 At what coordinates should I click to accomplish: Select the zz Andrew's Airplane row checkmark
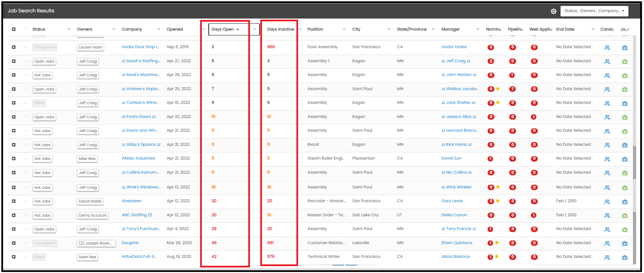tap(26, 89)
